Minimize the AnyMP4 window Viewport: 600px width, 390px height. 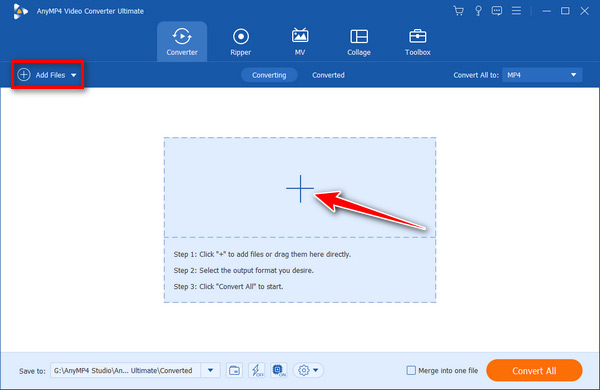(546, 11)
